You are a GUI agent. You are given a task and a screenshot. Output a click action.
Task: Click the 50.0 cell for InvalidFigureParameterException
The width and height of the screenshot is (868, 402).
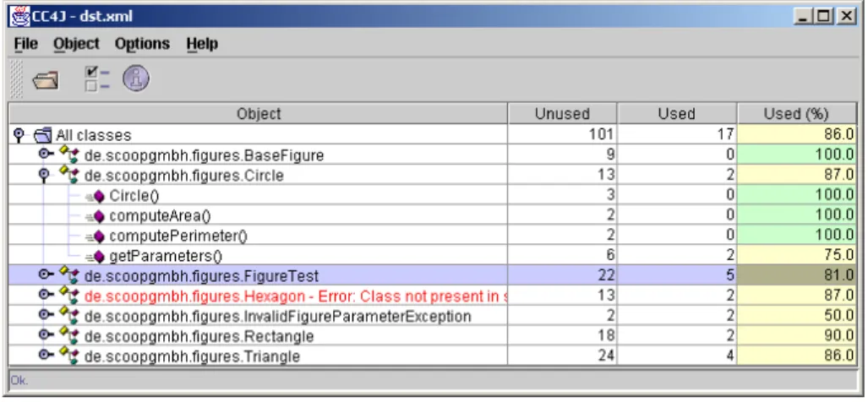(x=797, y=315)
